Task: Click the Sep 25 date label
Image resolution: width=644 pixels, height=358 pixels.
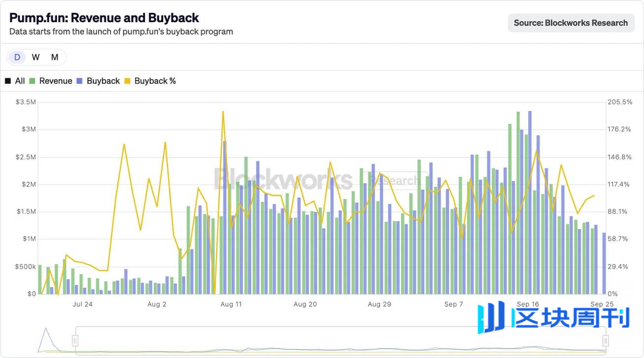Action: click(602, 304)
